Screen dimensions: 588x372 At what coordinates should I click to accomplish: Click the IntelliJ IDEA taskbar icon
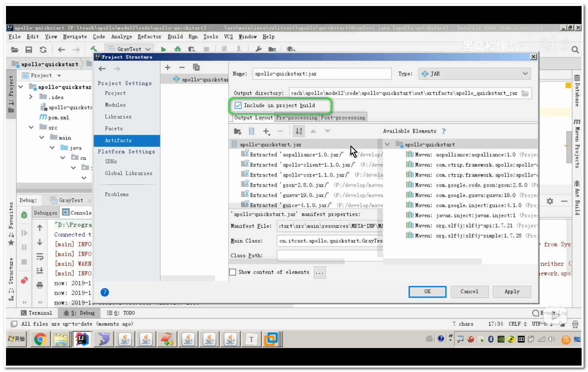click(82, 340)
